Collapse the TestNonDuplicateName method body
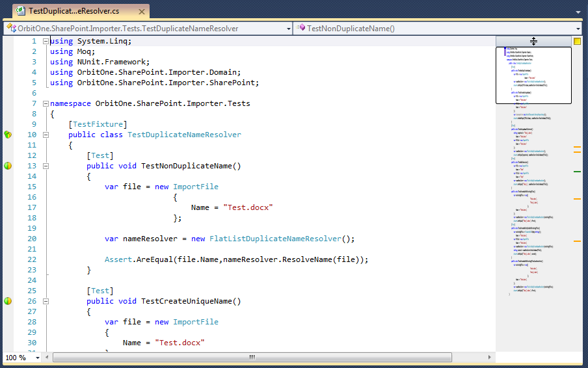Viewport: 588px width, 368px height. 46,166
